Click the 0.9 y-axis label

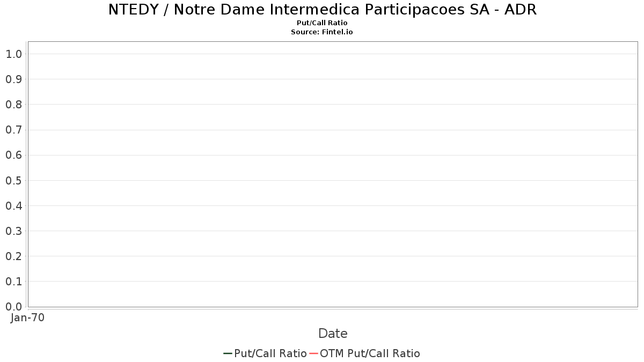pyautogui.click(x=13, y=79)
